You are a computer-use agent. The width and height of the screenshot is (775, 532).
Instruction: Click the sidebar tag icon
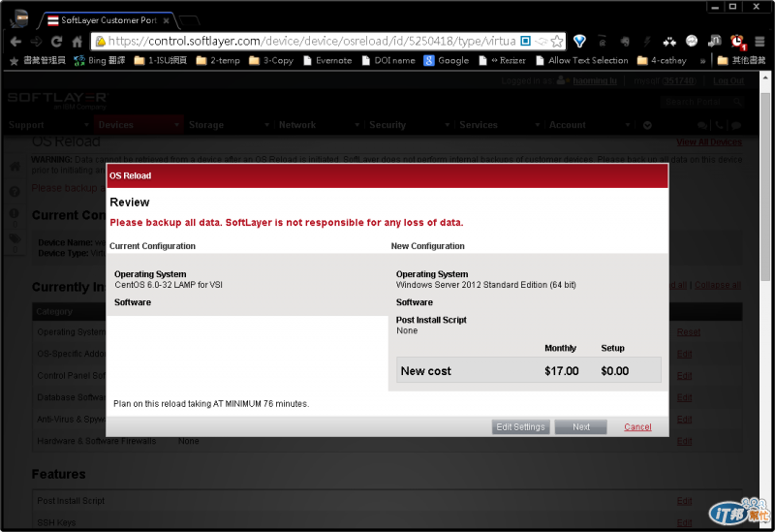tap(15, 238)
